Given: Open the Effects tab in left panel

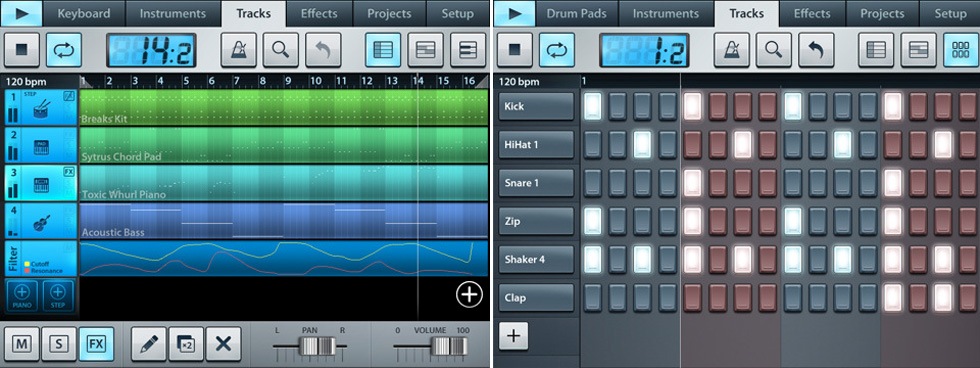Looking at the screenshot, I should [x=319, y=13].
